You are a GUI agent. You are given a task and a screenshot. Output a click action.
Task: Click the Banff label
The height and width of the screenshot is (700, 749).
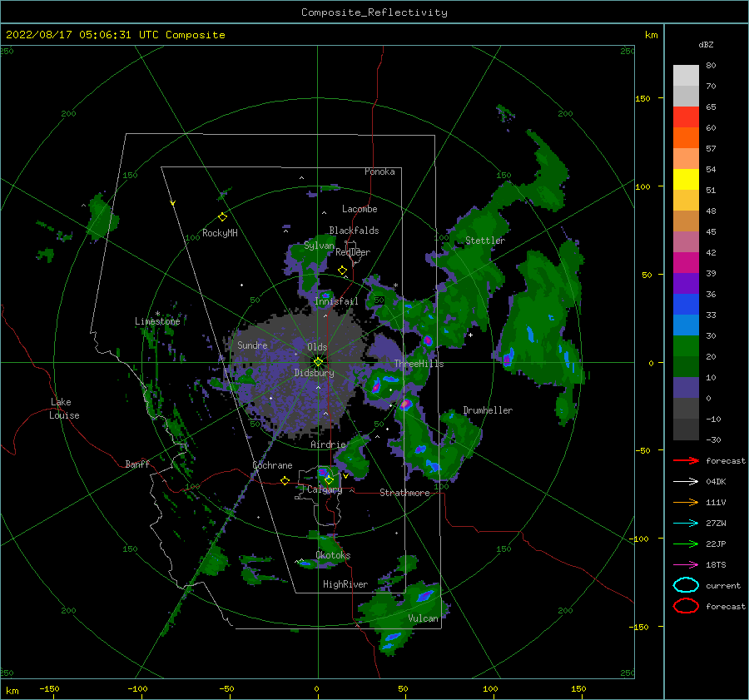pyautogui.click(x=137, y=464)
